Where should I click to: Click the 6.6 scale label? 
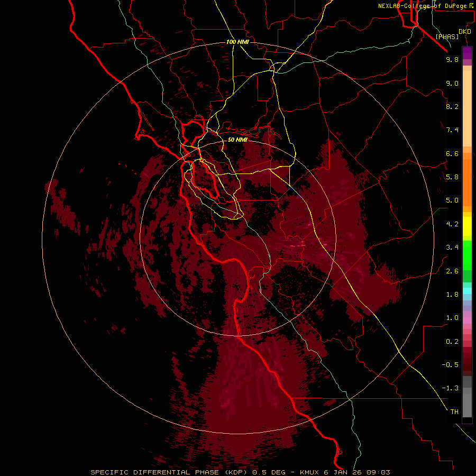[452, 153]
